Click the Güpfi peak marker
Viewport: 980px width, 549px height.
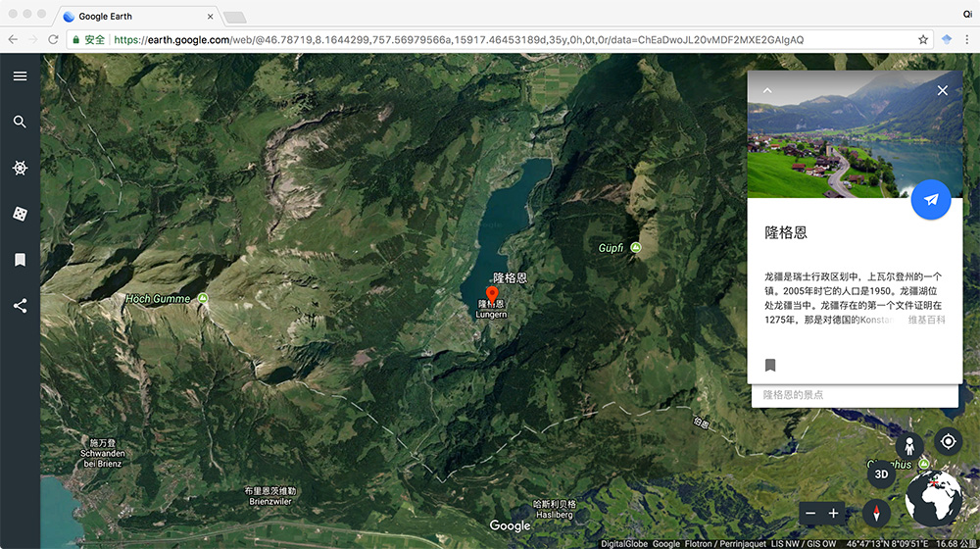[x=636, y=247]
